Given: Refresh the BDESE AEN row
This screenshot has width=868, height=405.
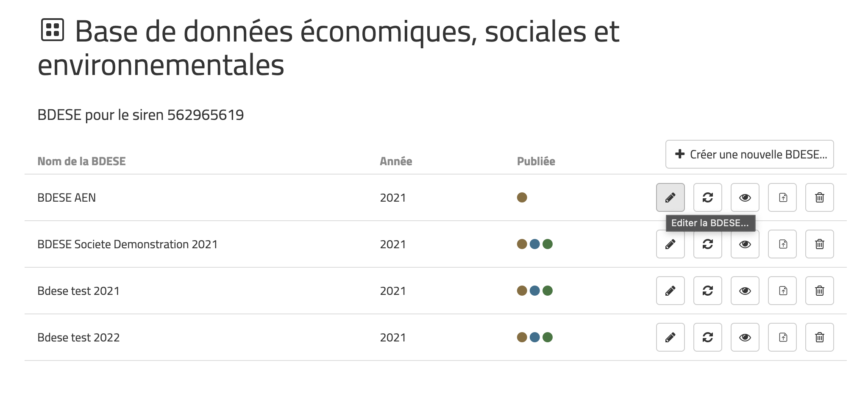Looking at the screenshot, I should click(x=707, y=197).
